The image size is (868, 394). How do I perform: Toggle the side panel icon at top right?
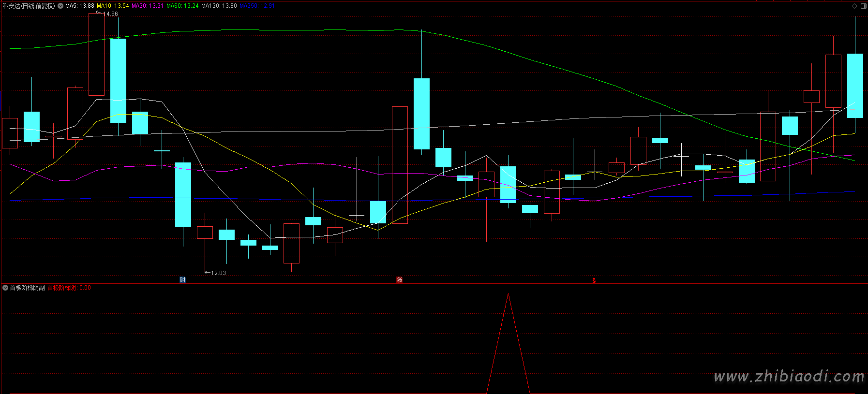click(864, 6)
